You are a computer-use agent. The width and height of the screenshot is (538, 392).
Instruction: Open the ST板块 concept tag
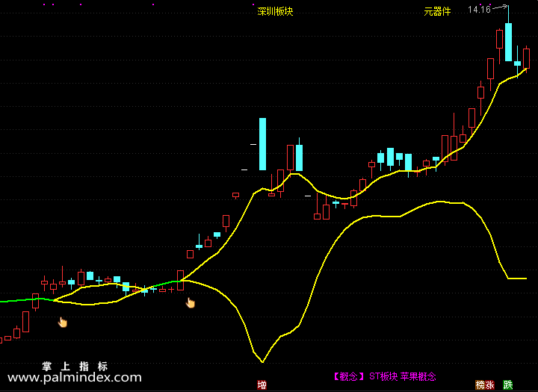(x=383, y=376)
